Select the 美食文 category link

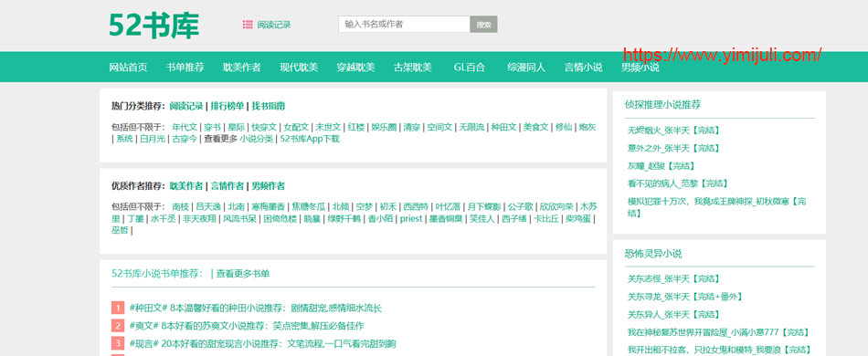(x=535, y=127)
